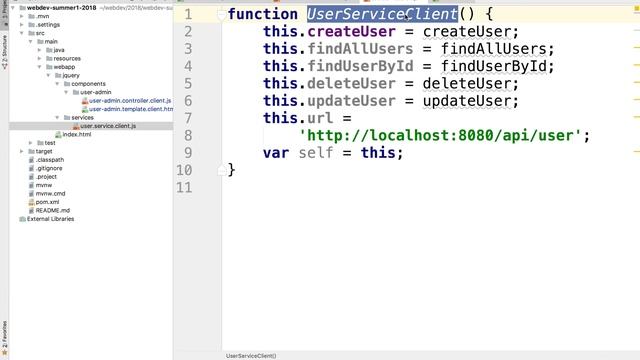Screen dimensions: 640x360
Task: Click line number 11 in gutter
Action: click(184, 188)
